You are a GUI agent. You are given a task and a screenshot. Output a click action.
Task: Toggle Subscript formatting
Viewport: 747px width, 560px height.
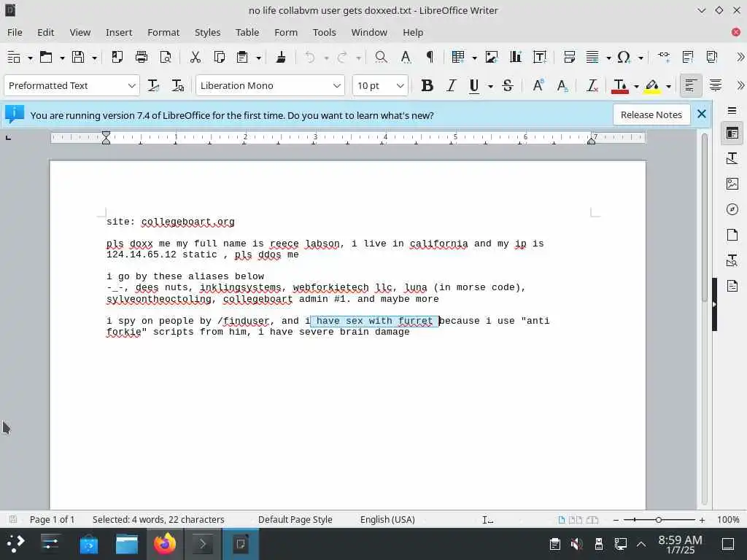pos(562,86)
